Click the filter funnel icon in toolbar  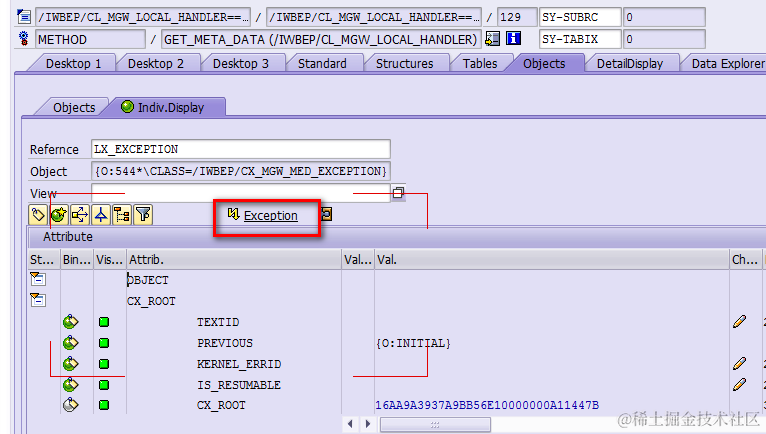[143, 215]
